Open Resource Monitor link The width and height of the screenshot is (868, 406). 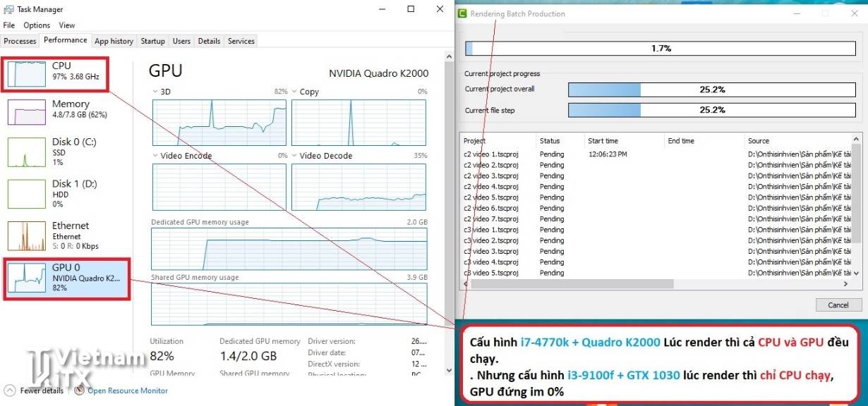point(128,390)
